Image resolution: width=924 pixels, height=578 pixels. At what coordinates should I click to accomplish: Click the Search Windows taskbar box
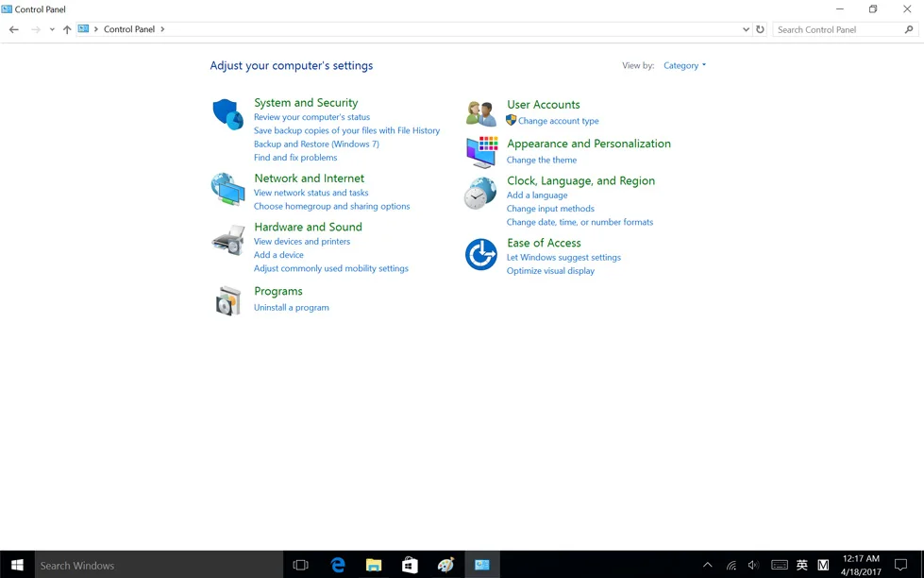pyautogui.click(x=160, y=565)
